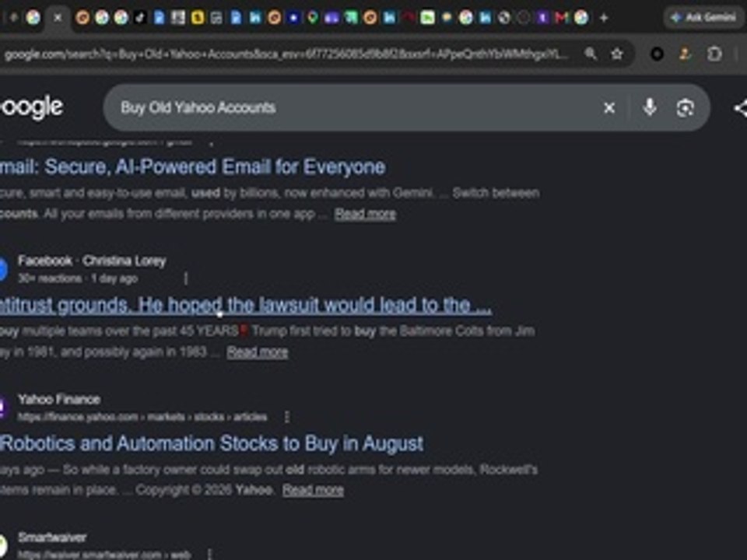
Task: Click Read more under the Gmail result
Action: [365, 214]
